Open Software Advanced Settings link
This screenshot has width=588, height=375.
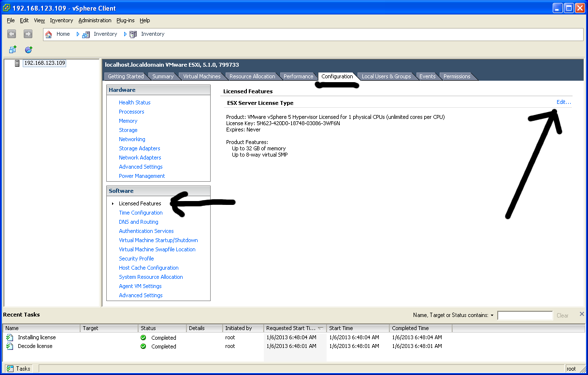(141, 295)
